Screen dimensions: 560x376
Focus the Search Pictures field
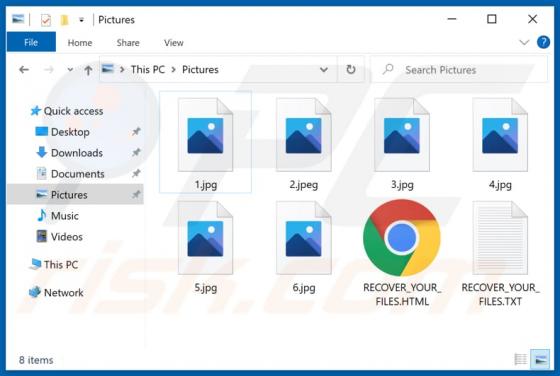(458, 70)
